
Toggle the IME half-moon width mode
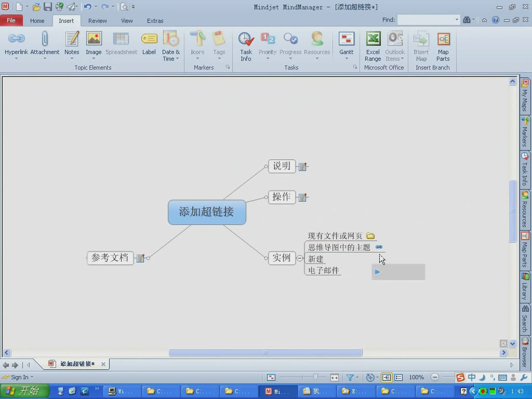pos(482,377)
